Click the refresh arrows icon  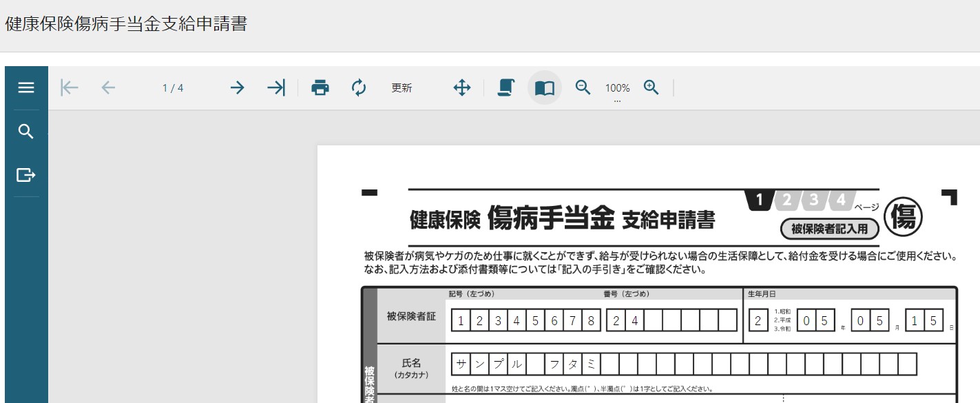point(359,87)
